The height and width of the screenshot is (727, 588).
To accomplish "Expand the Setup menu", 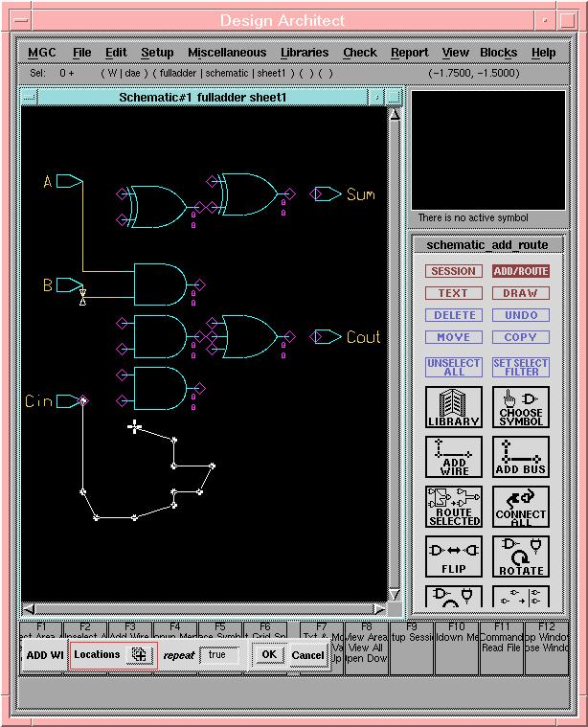I will click(157, 53).
